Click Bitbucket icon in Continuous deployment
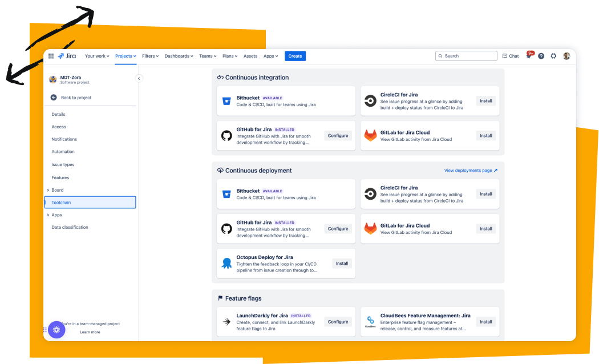Screen dimensions: 599x364 [x=226, y=194]
